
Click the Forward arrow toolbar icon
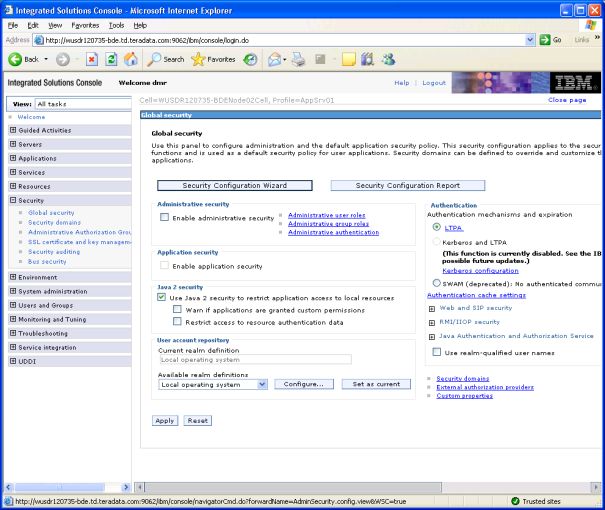[x=63, y=59]
